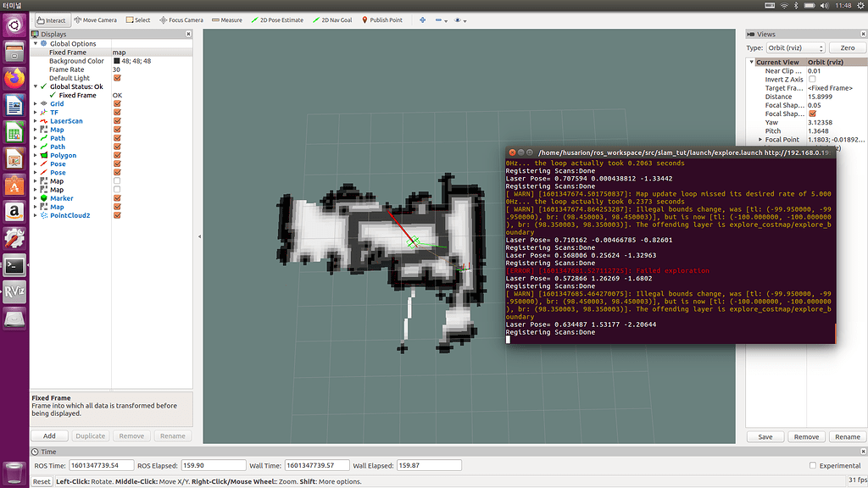The height and width of the screenshot is (488, 868).
Task: Select the Marker display row
Action: [61, 198]
